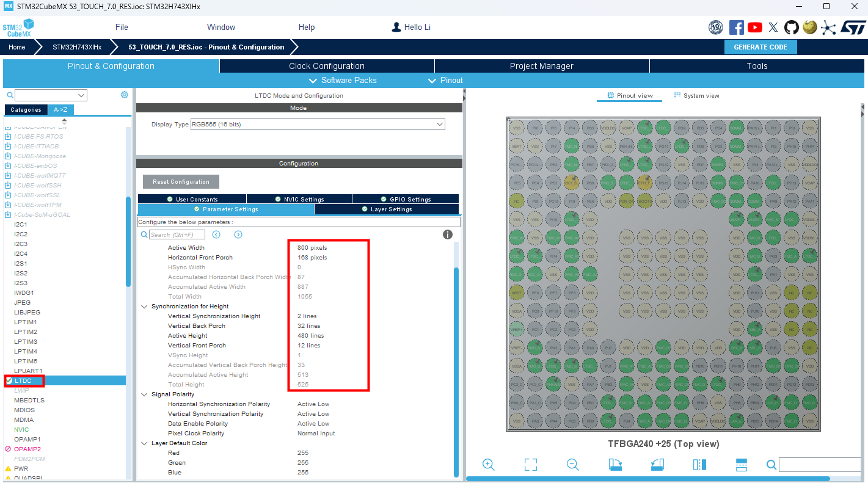Flip the chip view horizontally
This screenshot has height=483, width=868.
point(699,465)
